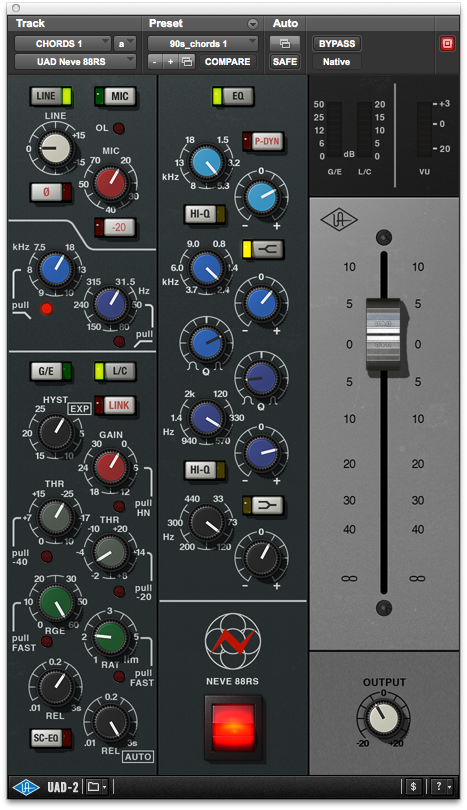
Task: Click the HYST hysteresis knob
Action: coord(55,432)
